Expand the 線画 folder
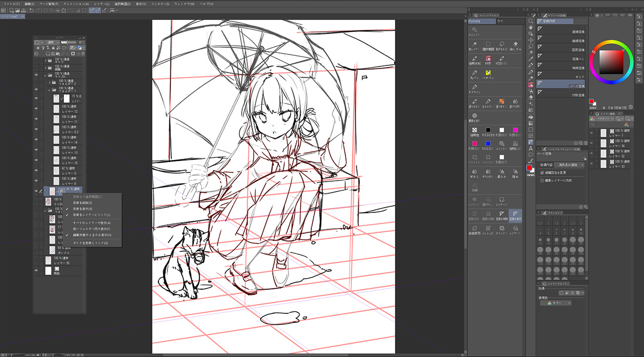The height and width of the screenshot is (357, 644). coord(46,67)
